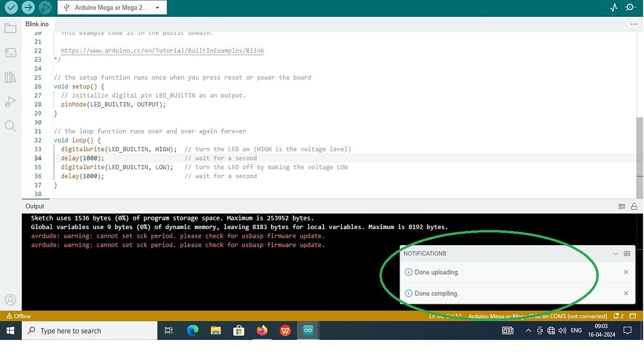Screen dimensions: 644x361
Task: Launch Firefox from the taskbar
Action: (262, 331)
